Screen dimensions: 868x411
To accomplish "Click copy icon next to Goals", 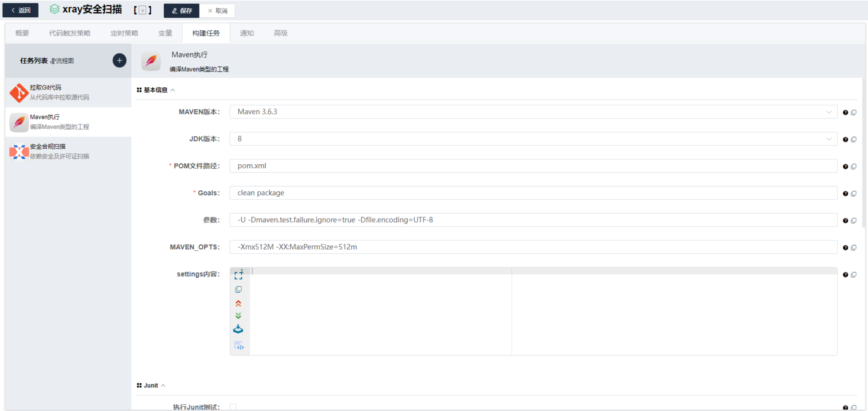I will point(854,194).
